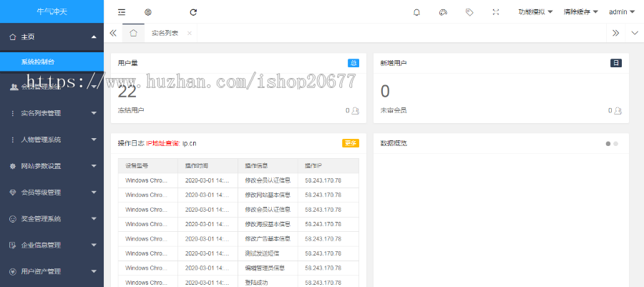Click the 修改网站基本信息 log entry
This screenshot has height=287, width=644.
[268, 195]
